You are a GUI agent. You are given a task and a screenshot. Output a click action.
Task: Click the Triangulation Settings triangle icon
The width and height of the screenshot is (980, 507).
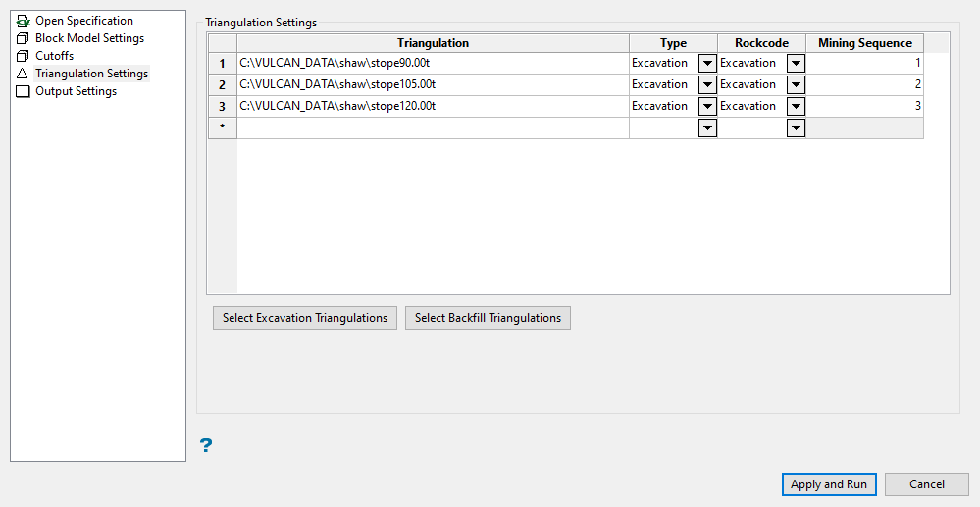point(24,74)
